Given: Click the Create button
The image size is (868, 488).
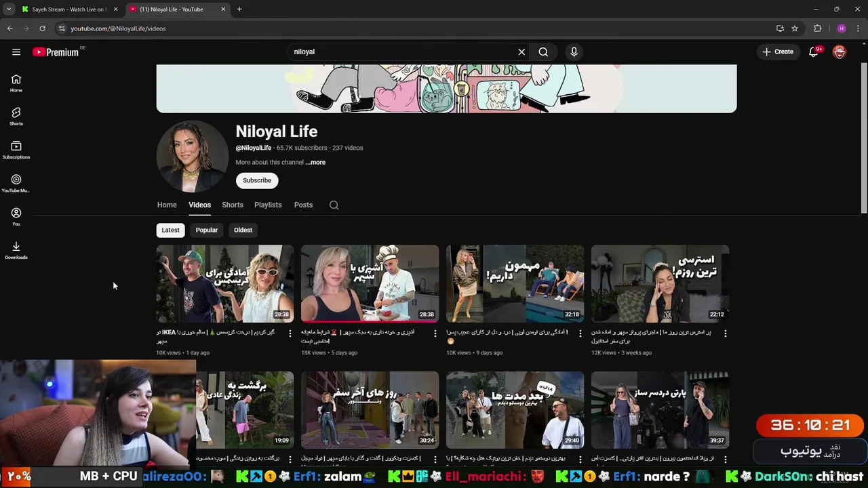Looking at the screenshot, I should [x=778, y=52].
